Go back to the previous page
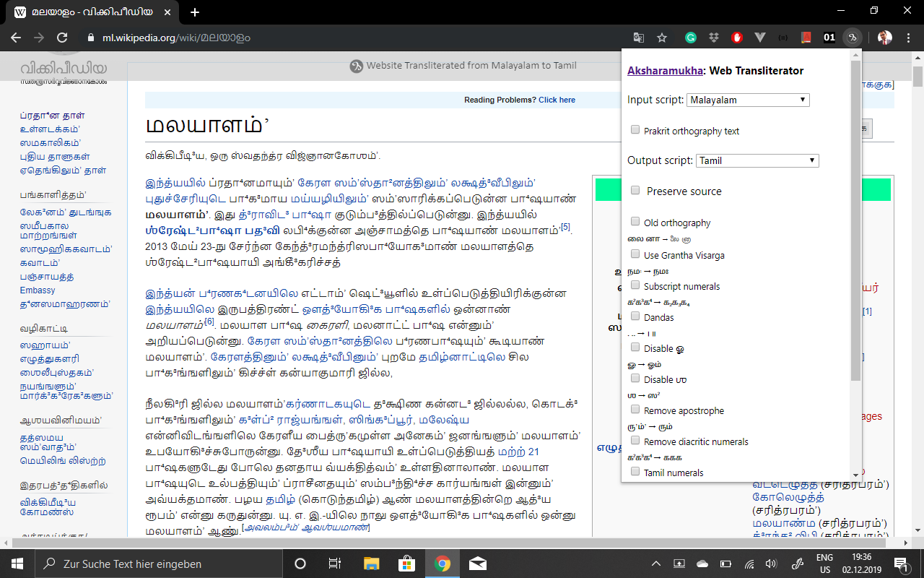924x578 pixels. 16,38
